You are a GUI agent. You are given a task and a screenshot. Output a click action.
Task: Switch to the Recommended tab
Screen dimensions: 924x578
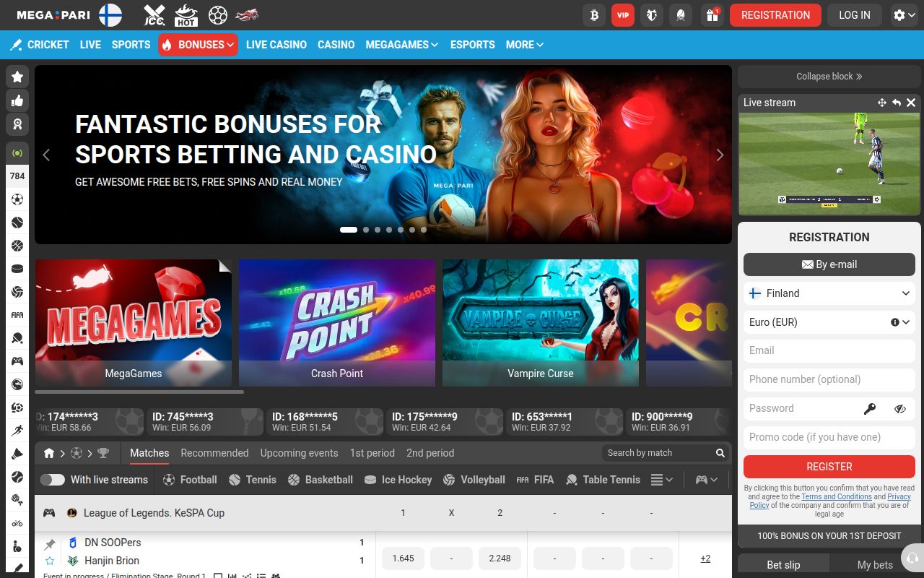click(x=214, y=453)
